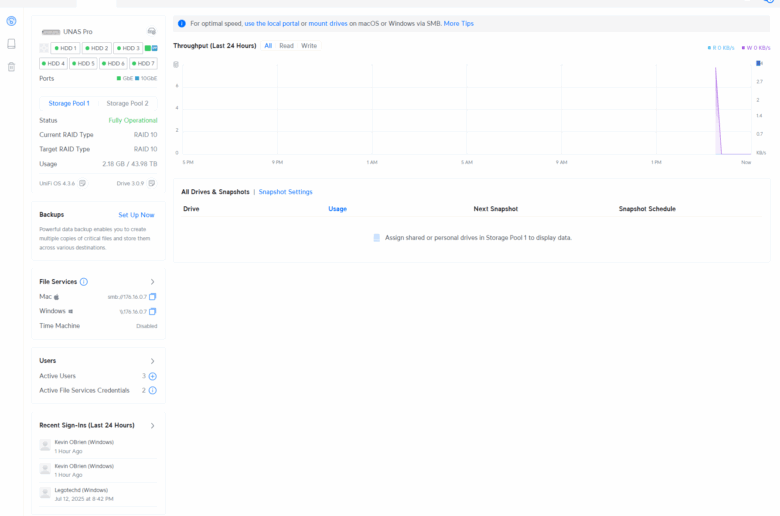Copy the Windows share address

[153, 311]
